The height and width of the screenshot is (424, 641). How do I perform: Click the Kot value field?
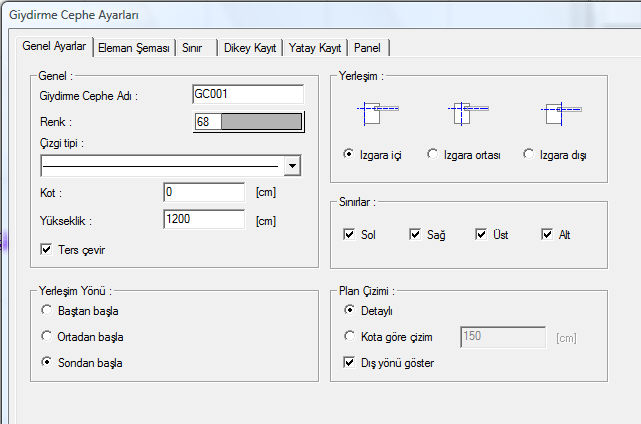204,192
